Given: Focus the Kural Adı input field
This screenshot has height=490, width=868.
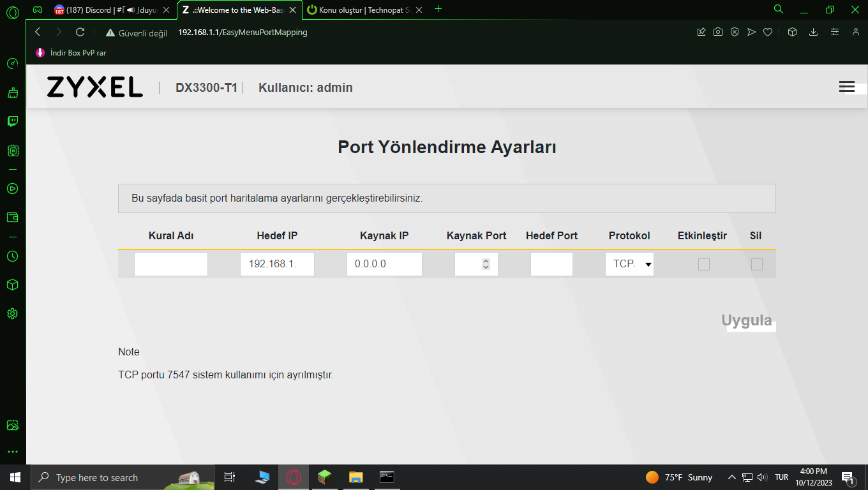Looking at the screenshot, I should (x=171, y=264).
